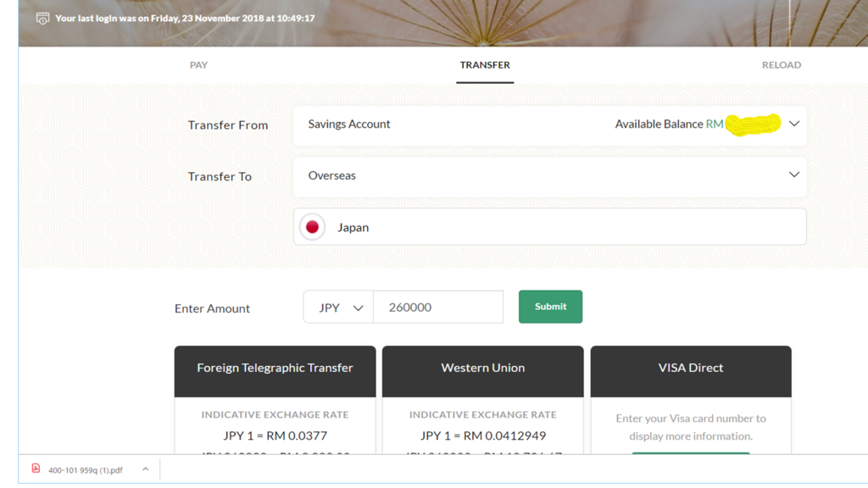Click the JPY 1 = RM 0.0377 rate

tap(275, 435)
